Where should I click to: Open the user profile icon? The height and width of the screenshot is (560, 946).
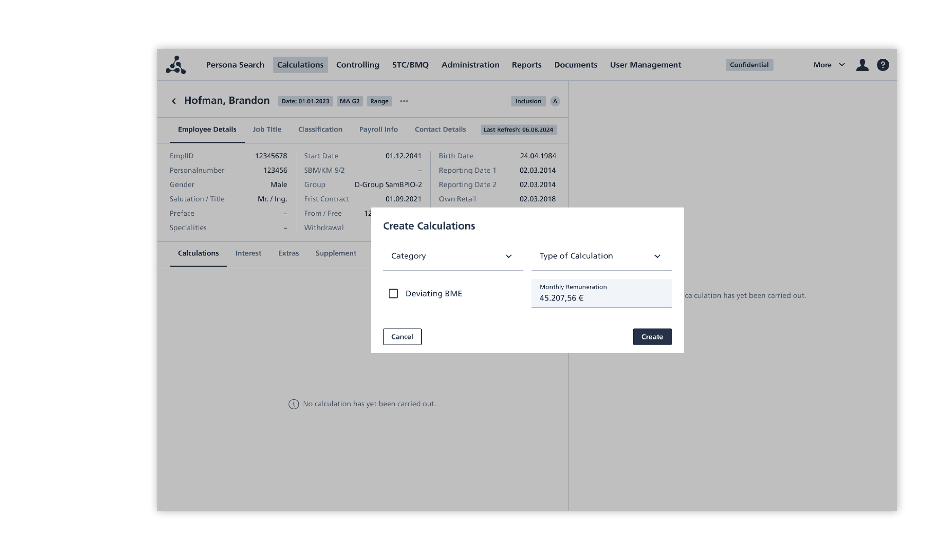point(862,65)
